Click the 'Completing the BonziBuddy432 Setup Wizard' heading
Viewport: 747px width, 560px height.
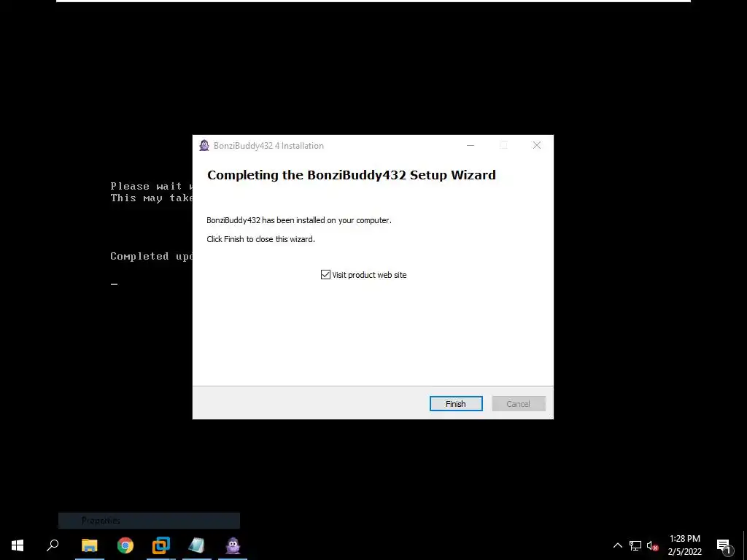click(x=352, y=175)
